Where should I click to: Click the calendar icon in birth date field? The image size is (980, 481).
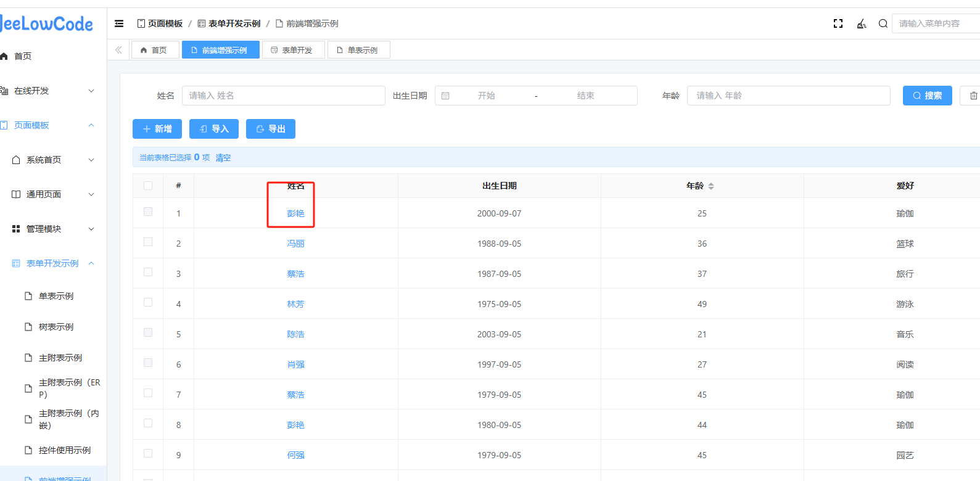pos(445,96)
